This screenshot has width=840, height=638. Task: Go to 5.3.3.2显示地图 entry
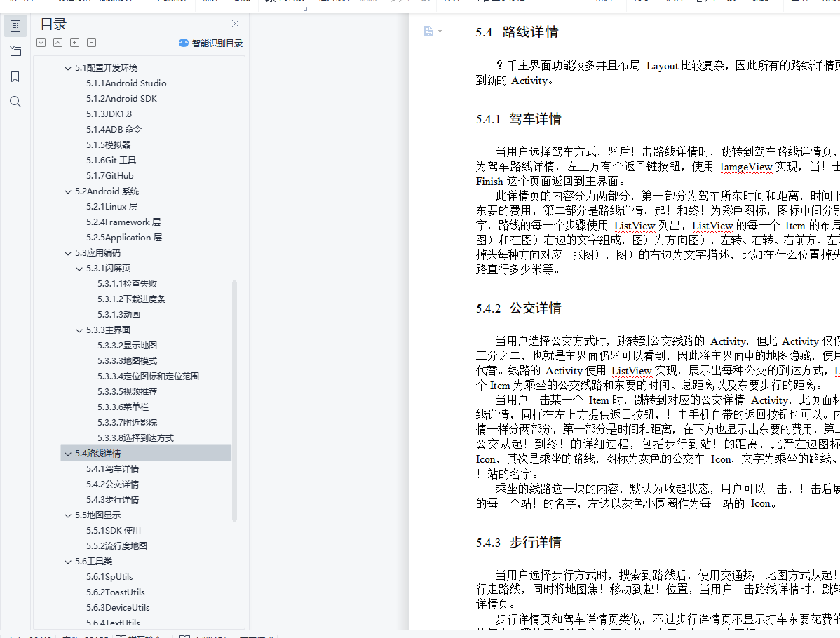(127, 346)
